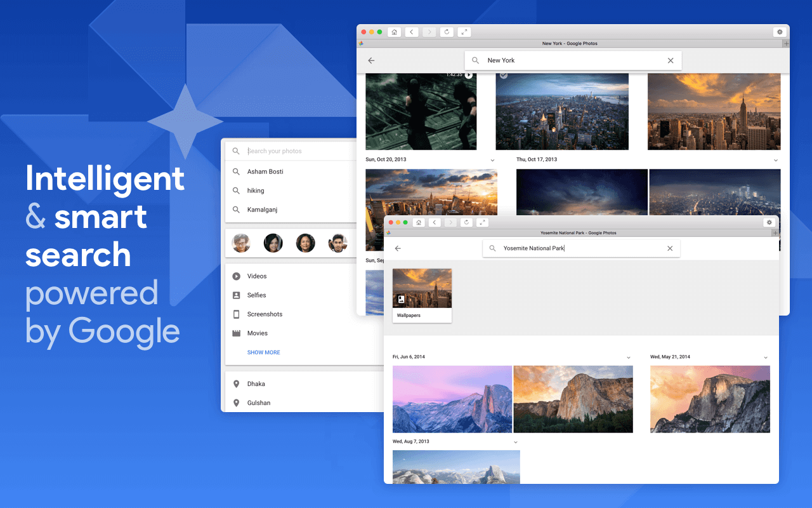Clear the Yosemite National Park search
Viewport: 812px width, 508px height.
pyautogui.click(x=670, y=248)
